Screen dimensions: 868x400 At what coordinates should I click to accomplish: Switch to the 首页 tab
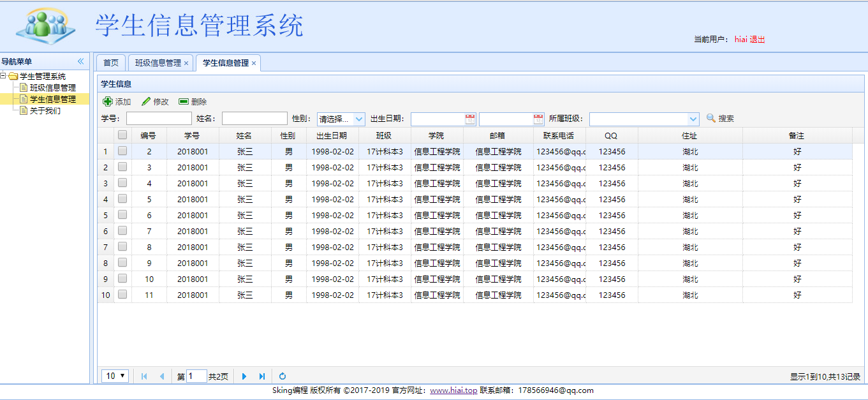tap(111, 63)
